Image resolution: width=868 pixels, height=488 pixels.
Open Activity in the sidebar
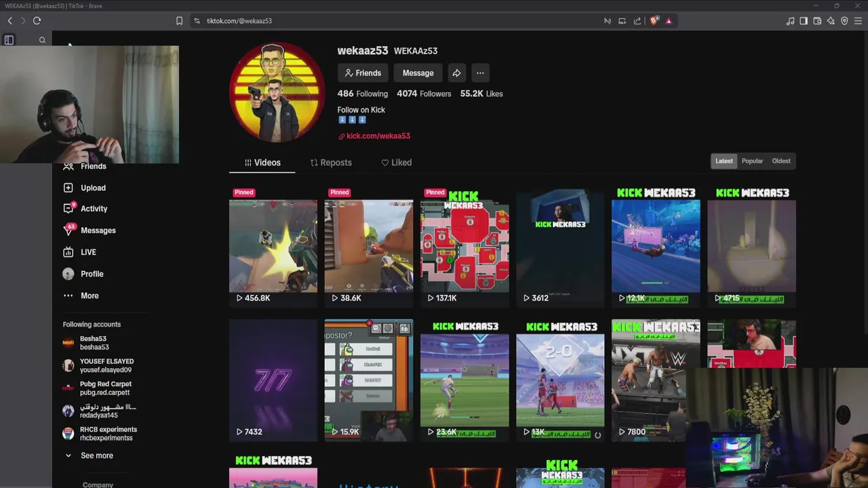click(x=94, y=209)
